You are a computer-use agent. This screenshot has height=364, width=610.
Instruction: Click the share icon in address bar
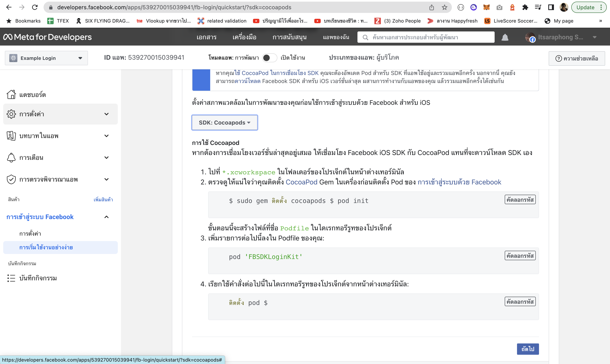coord(431,7)
